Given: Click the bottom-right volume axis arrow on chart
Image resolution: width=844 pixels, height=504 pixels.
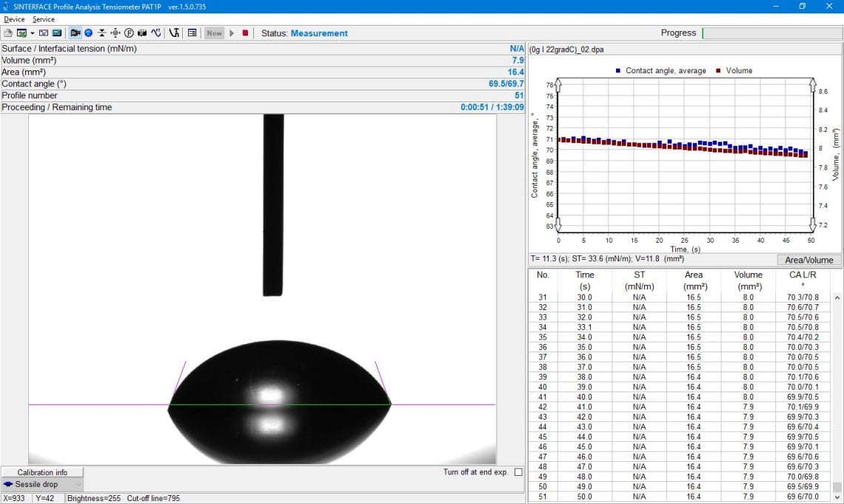Looking at the screenshot, I should click(813, 224).
